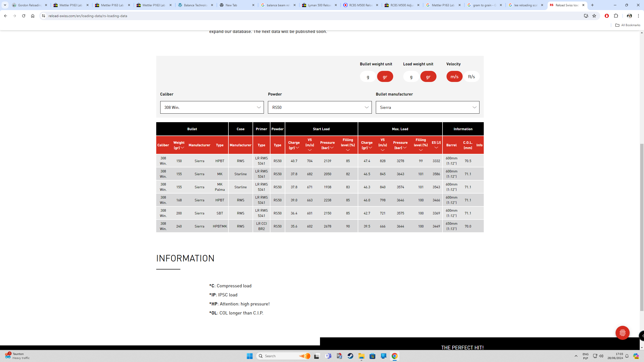Reload the current page
The height and width of the screenshot is (362, 644).
24,16
